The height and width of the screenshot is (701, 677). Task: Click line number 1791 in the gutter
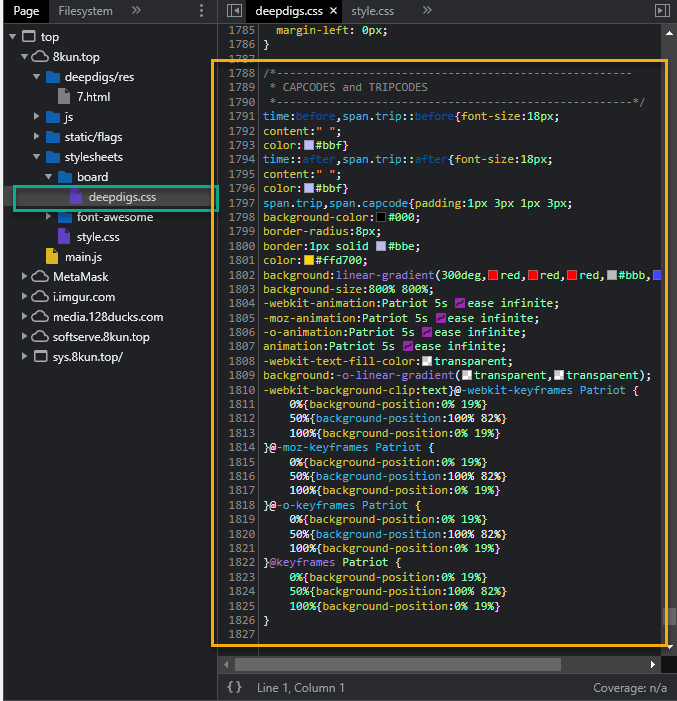(x=241, y=116)
